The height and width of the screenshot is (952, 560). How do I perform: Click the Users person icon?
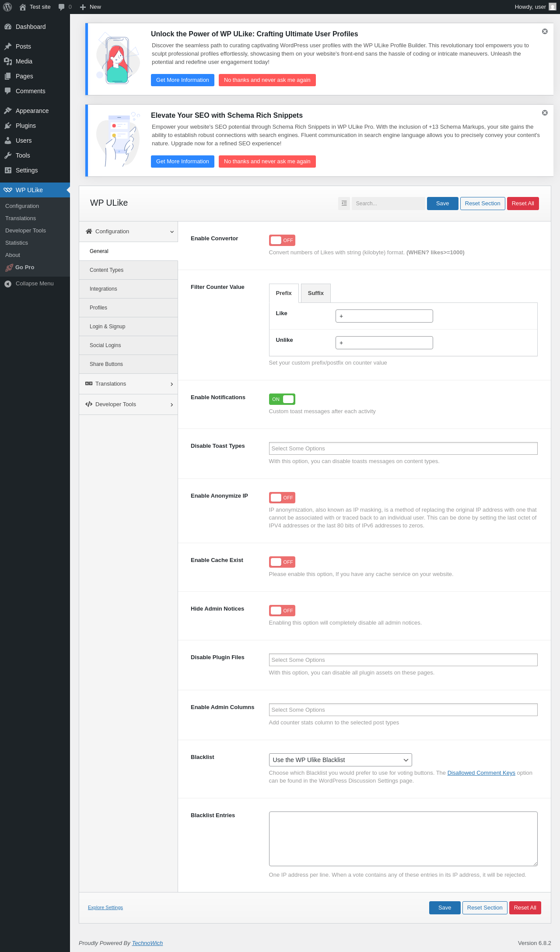(8, 141)
